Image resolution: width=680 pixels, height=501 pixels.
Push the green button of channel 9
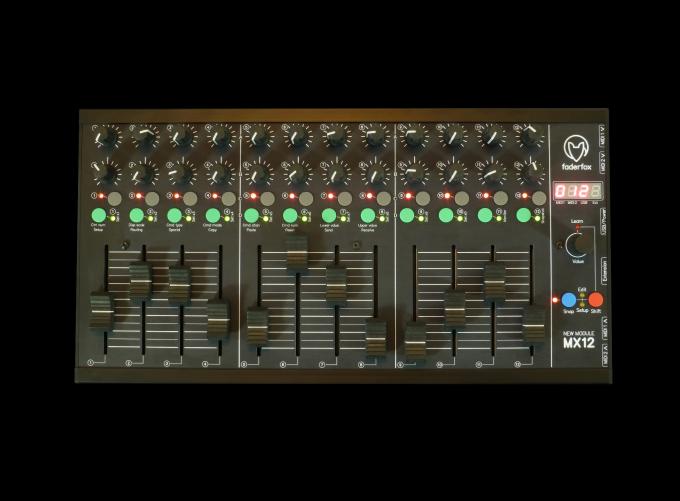[x=407, y=215]
